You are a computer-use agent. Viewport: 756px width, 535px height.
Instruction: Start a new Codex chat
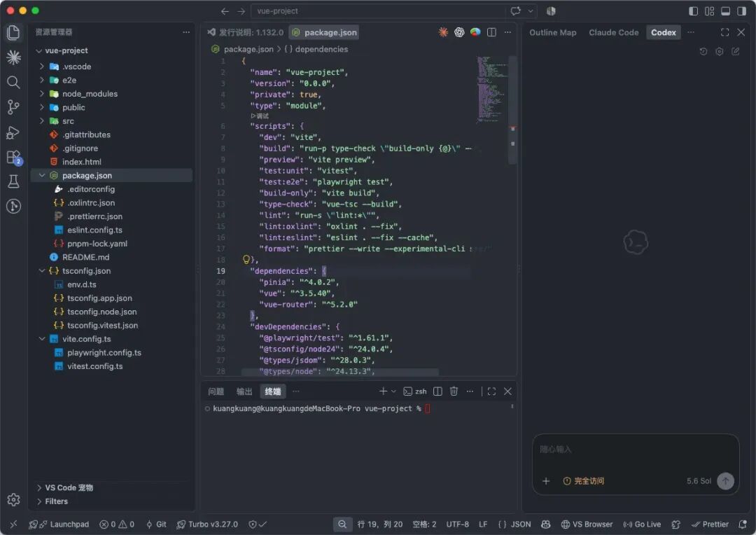pyautogui.click(x=735, y=52)
